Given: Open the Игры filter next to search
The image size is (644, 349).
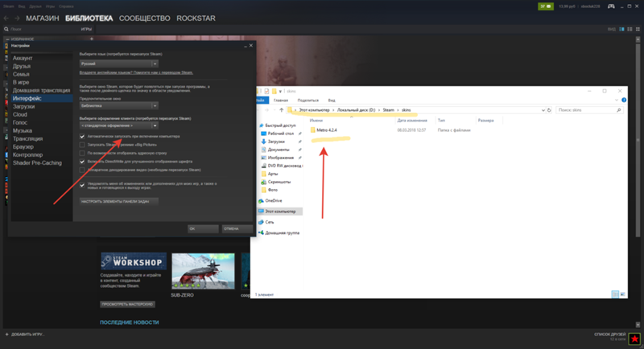Looking at the screenshot, I should [x=86, y=29].
